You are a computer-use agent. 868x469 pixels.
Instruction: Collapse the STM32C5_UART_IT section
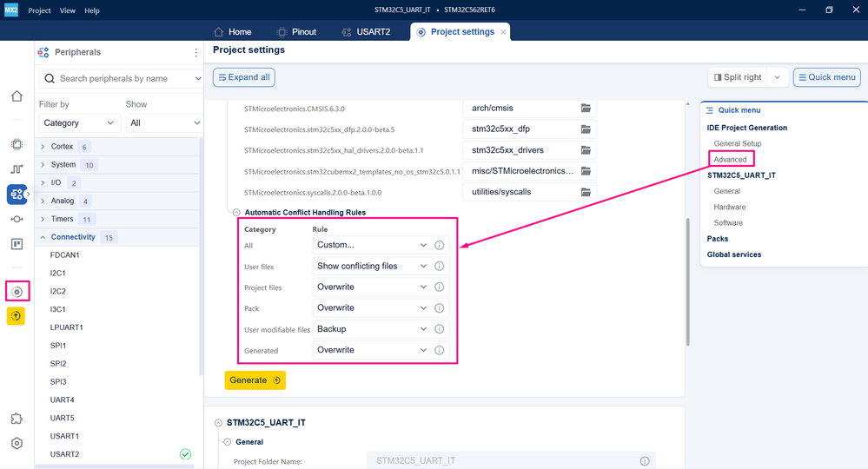point(218,423)
